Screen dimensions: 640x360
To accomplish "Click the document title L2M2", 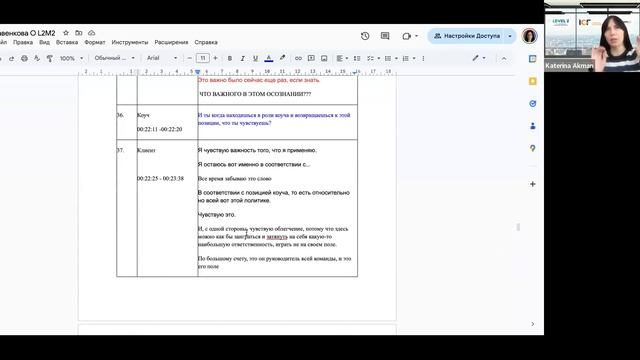I will pos(28,33).
